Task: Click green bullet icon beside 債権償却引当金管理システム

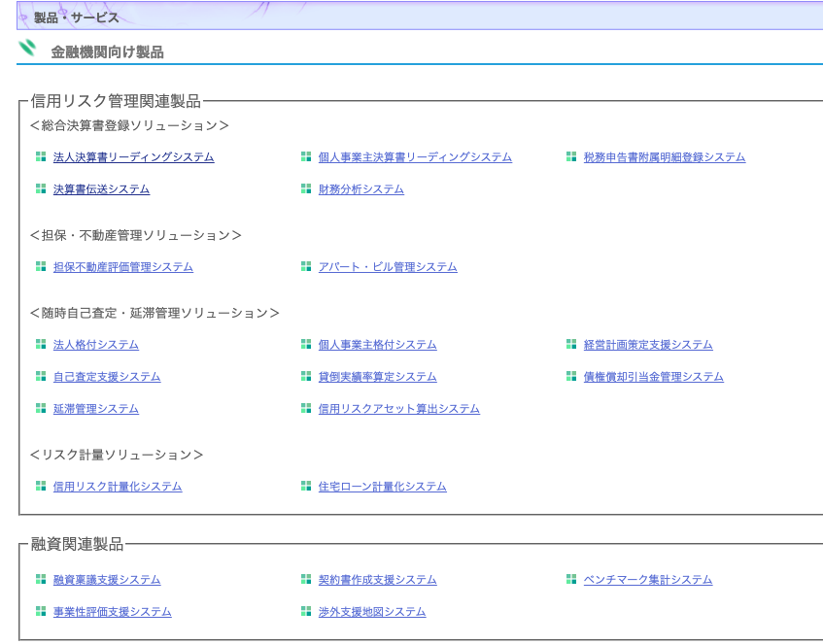Action: tap(571, 376)
